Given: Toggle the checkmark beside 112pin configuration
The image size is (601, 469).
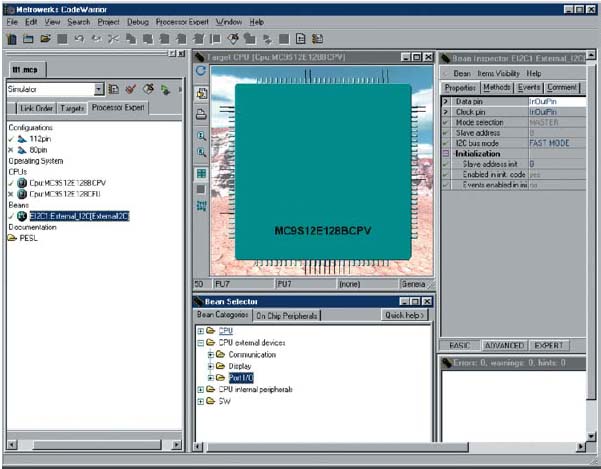Looking at the screenshot, I should (x=11, y=139).
